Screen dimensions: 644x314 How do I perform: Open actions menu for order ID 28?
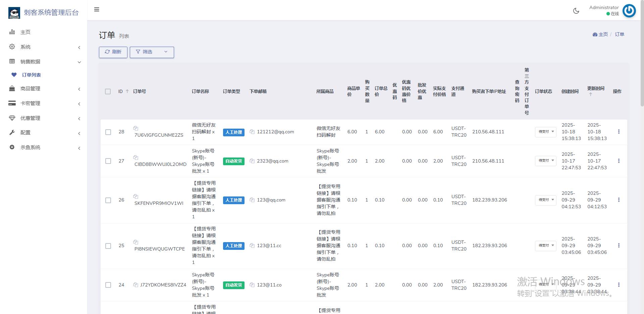[619, 132]
